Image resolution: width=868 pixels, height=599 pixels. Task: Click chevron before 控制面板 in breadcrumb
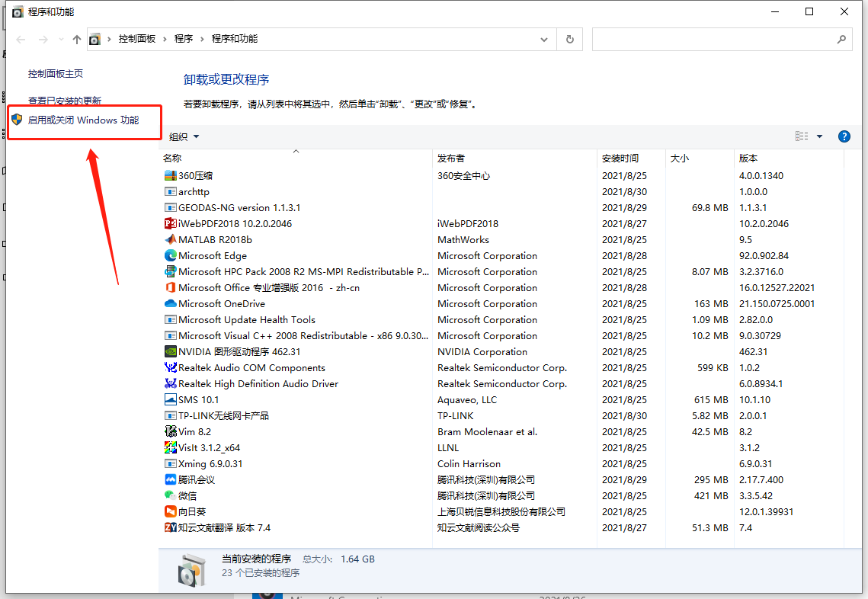(109, 39)
